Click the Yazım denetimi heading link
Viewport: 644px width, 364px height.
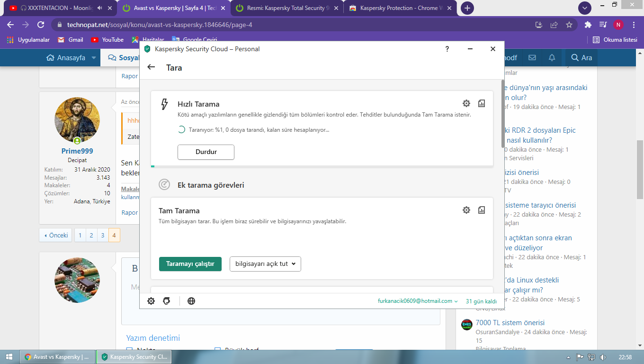tap(153, 338)
